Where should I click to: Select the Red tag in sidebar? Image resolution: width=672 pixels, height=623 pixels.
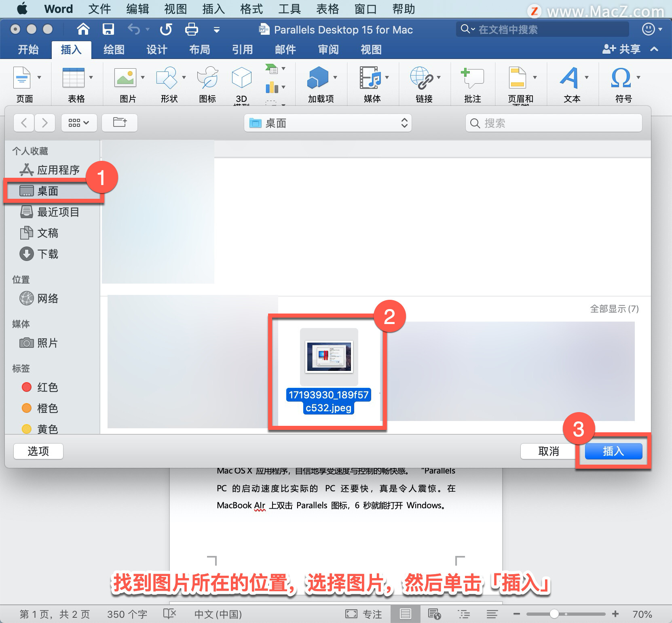(x=40, y=387)
